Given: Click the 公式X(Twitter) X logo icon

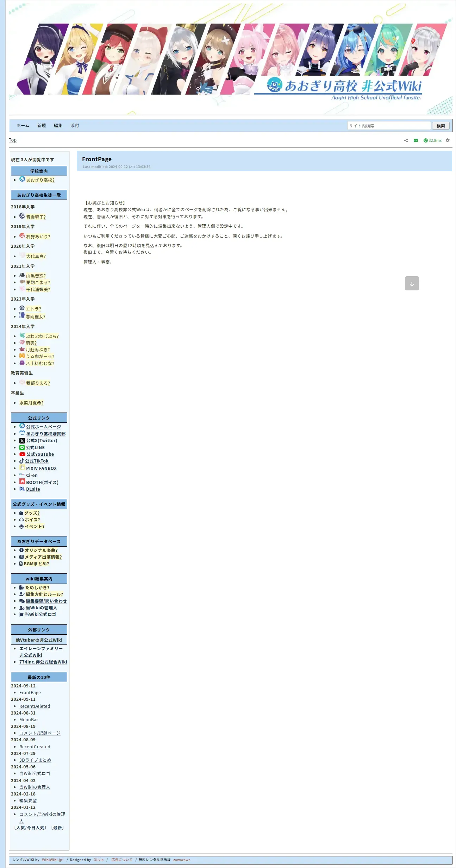Looking at the screenshot, I should (22, 441).
